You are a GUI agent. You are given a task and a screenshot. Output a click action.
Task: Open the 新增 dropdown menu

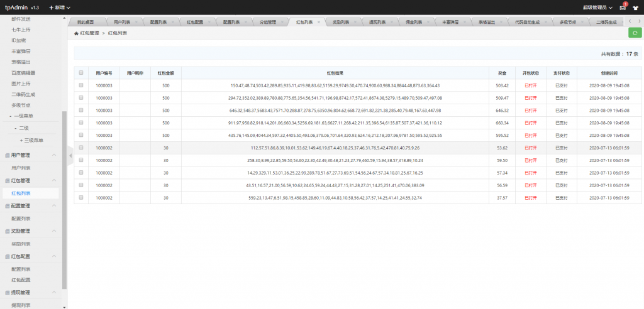pyautogui.click(x=60, y=8)
